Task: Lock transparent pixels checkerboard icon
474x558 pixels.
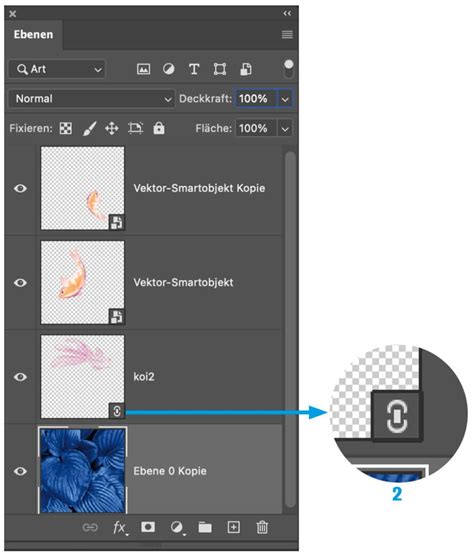Action: tap(65, 128)
